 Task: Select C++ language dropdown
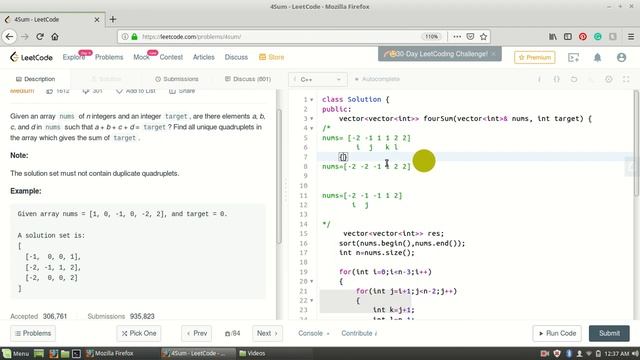click(x=318, y=79)
